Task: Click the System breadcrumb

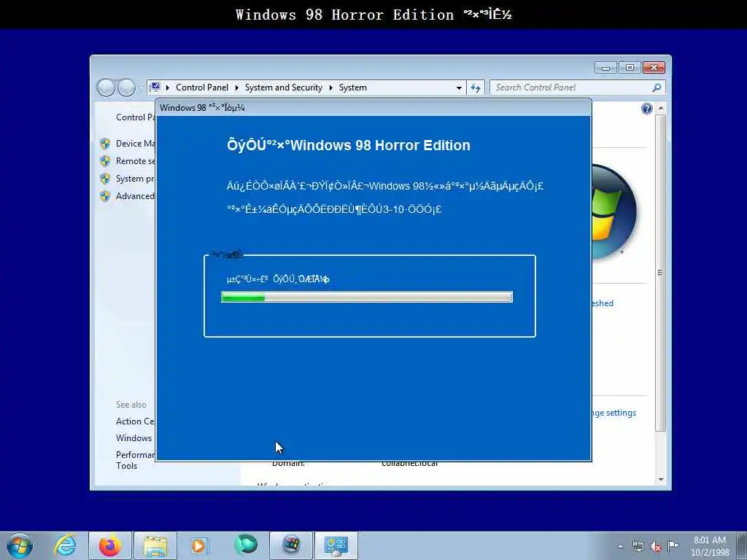Action: coord(353,87)
